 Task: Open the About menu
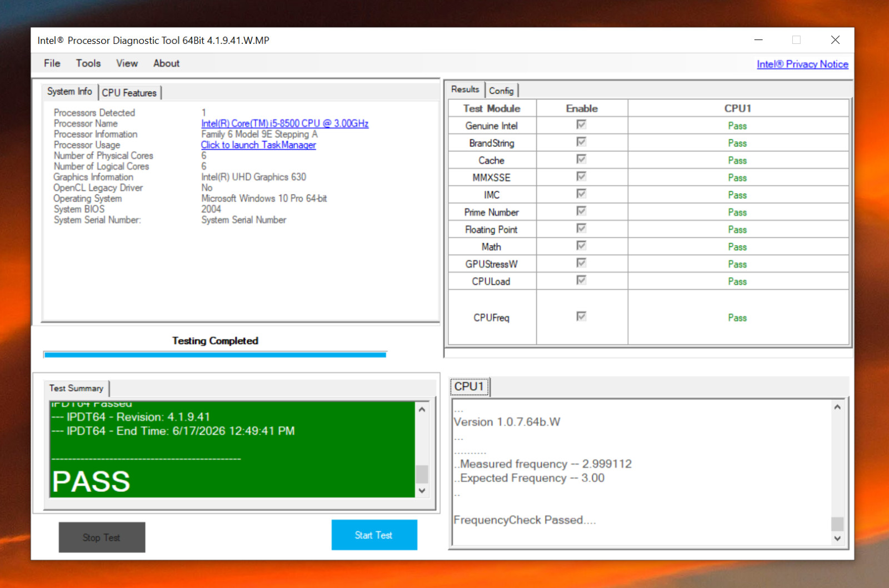pos(166,63)
